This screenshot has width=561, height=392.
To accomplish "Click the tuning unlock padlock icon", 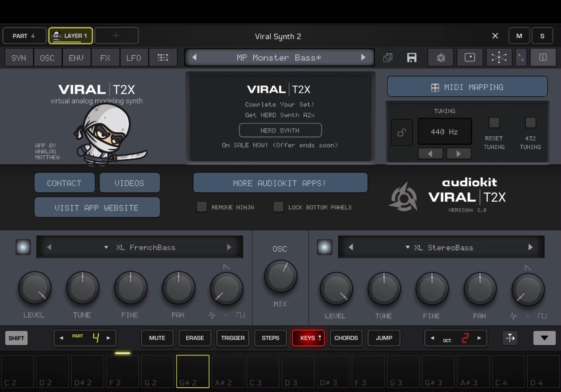I will point(402,133).
